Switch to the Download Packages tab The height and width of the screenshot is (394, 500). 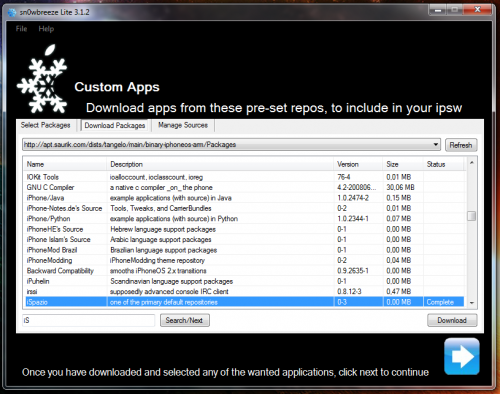[x=115, y=125]
